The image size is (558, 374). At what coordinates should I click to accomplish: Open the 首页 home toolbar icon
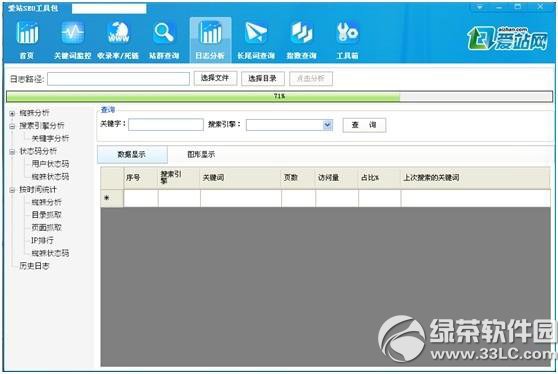point(27,39)
